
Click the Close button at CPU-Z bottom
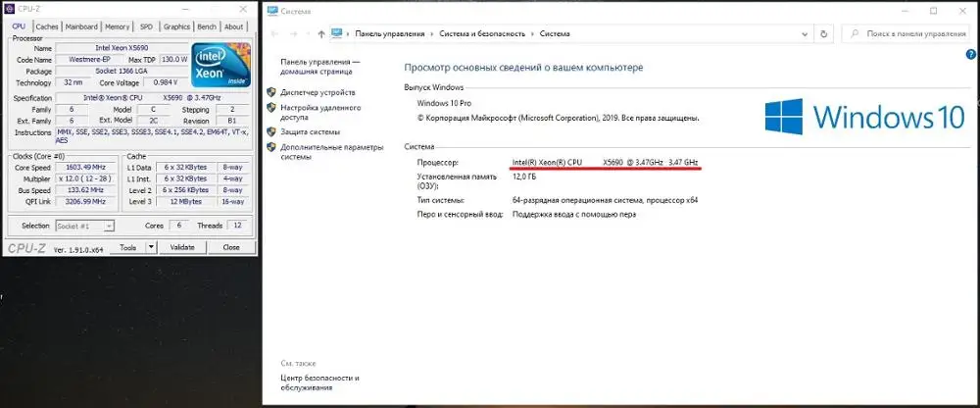pyautogui.click(x=231, y=247)
